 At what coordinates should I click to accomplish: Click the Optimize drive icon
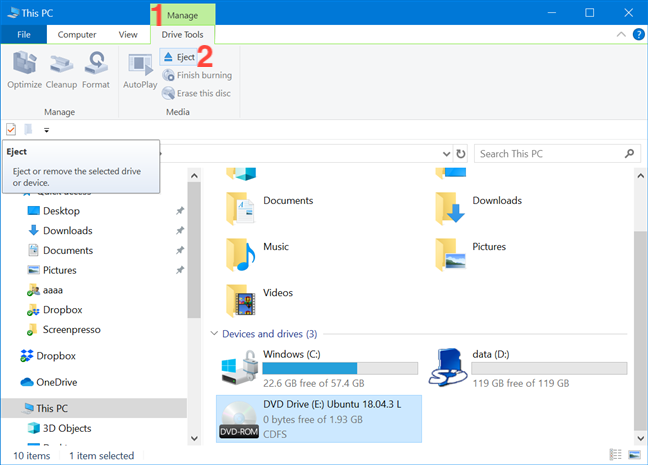[24, 63]
